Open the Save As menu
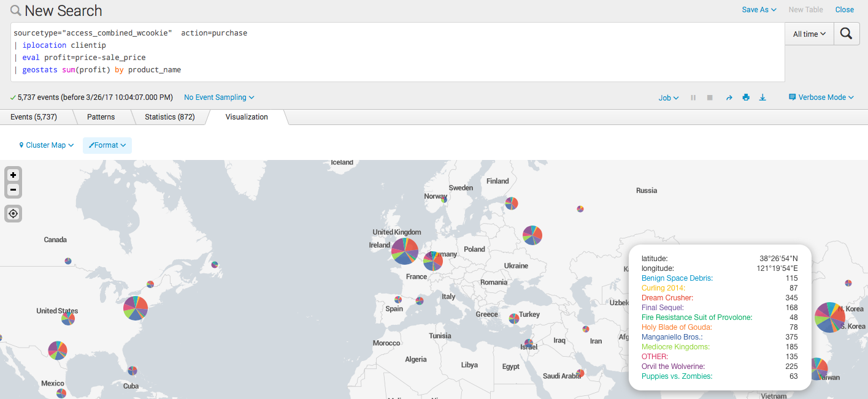Image resolution: width=868 pixels, height=399 pixels. tap(759, 10)
